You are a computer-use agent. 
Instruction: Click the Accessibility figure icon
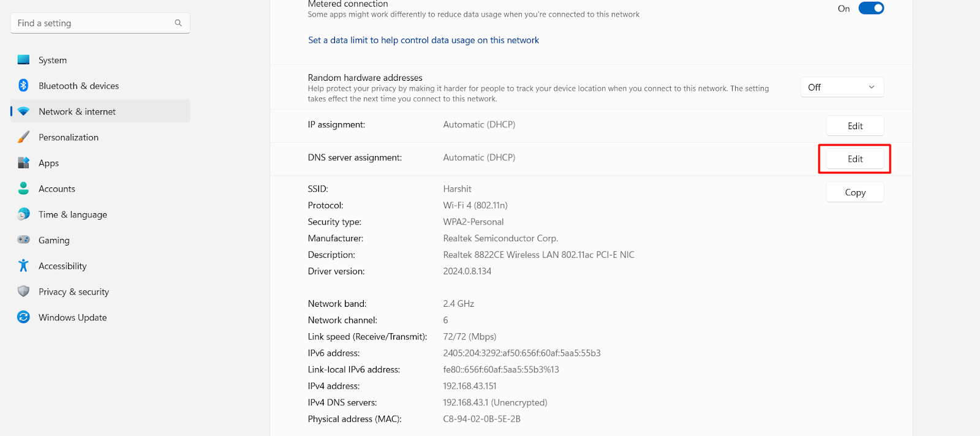[23, 266]
